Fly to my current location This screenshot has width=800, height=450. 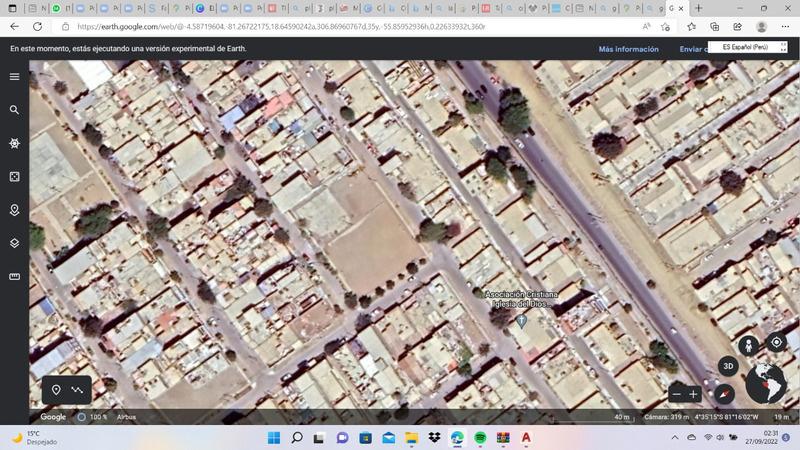coord(776,342)
